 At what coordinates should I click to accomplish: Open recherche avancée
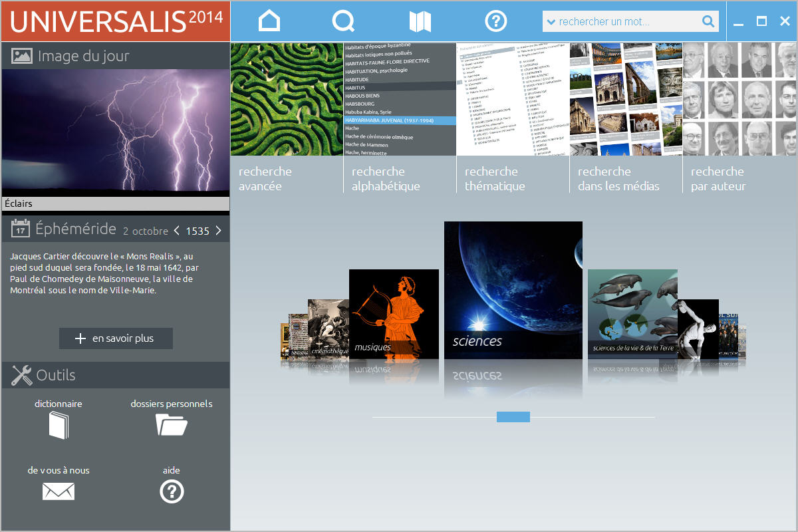click(x=265, y=179)
